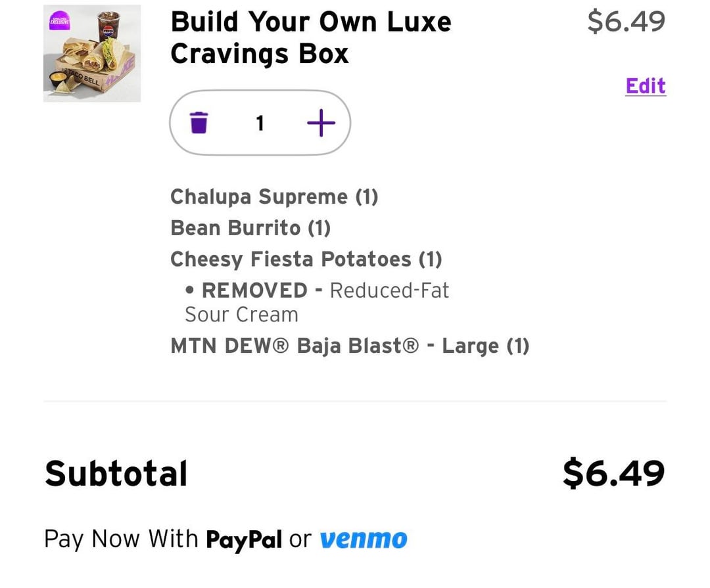710x588 pixels.
Task: Open the Build Your Own Luxe Cravings Box title
Action: (x=310, y=37)
